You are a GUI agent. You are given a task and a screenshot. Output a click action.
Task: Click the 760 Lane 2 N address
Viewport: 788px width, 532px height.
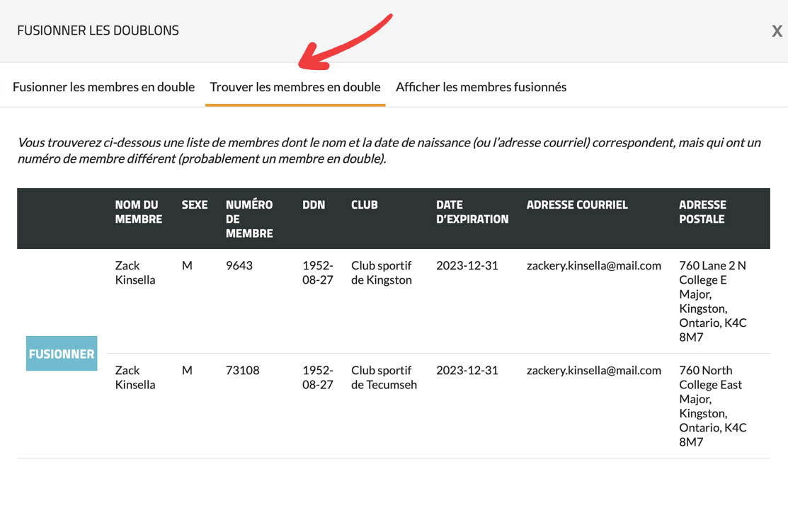pos(712,301)
